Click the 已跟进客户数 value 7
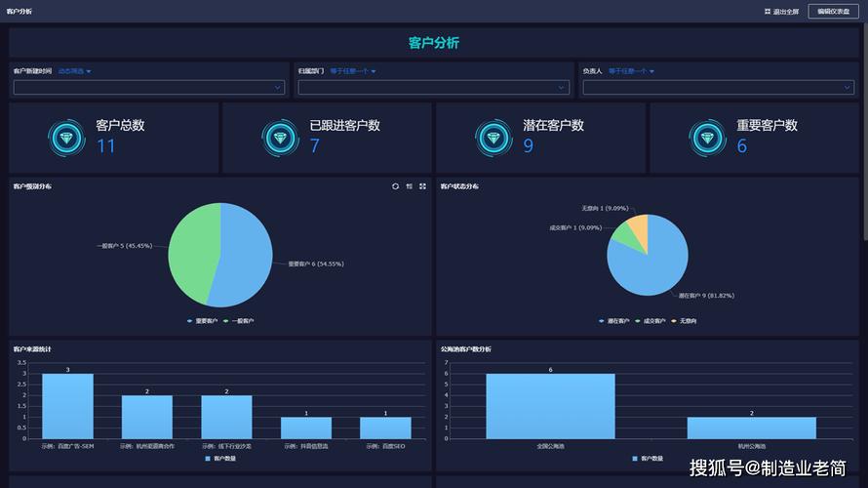This screenshot has width=868, height=488. 314,146
